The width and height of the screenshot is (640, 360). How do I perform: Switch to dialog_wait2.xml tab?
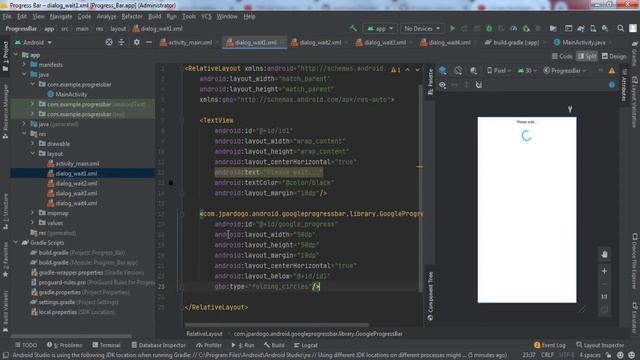pyautogui.click(x=320, y=42)
